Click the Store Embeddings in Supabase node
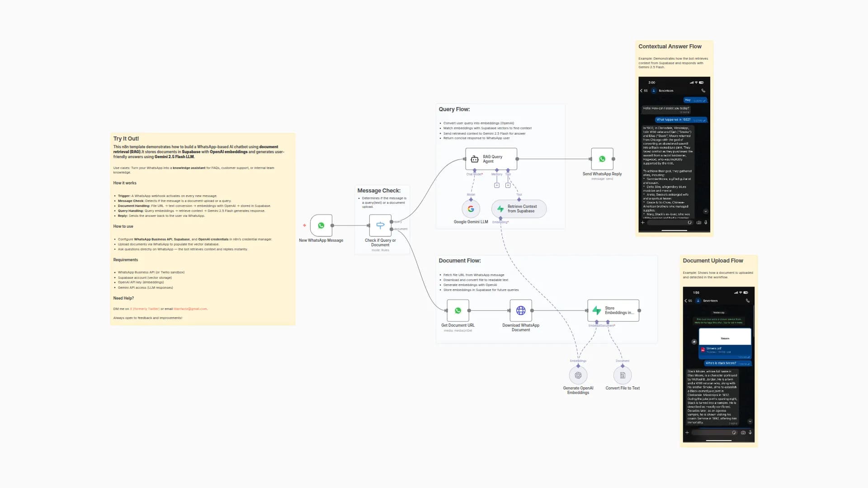Screen dimensions: 868x488 (613, 310)
